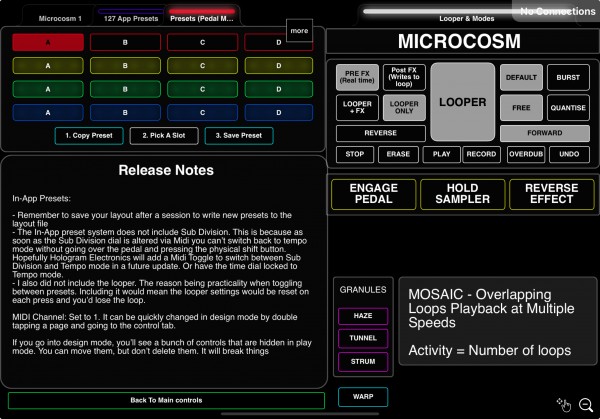
Task: Select red preset D
Action: point(279,42)
